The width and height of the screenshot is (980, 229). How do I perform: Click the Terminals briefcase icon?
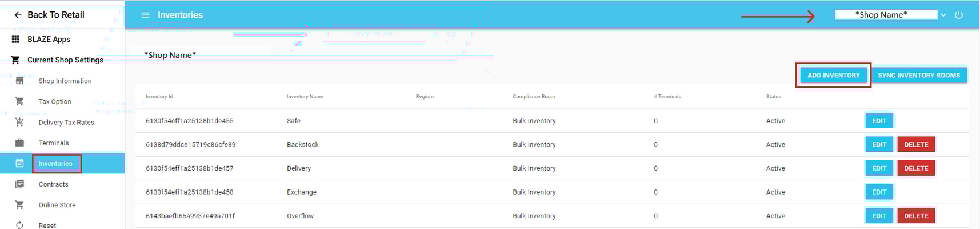(x=19, y=143)
